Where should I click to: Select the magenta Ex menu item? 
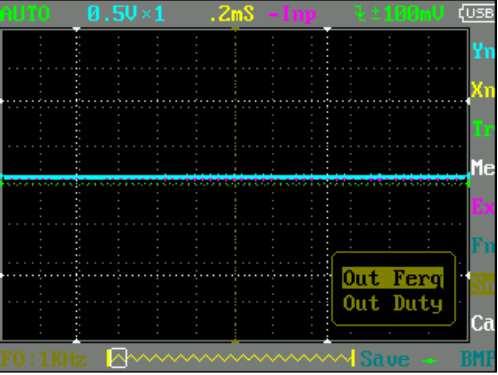483,207
